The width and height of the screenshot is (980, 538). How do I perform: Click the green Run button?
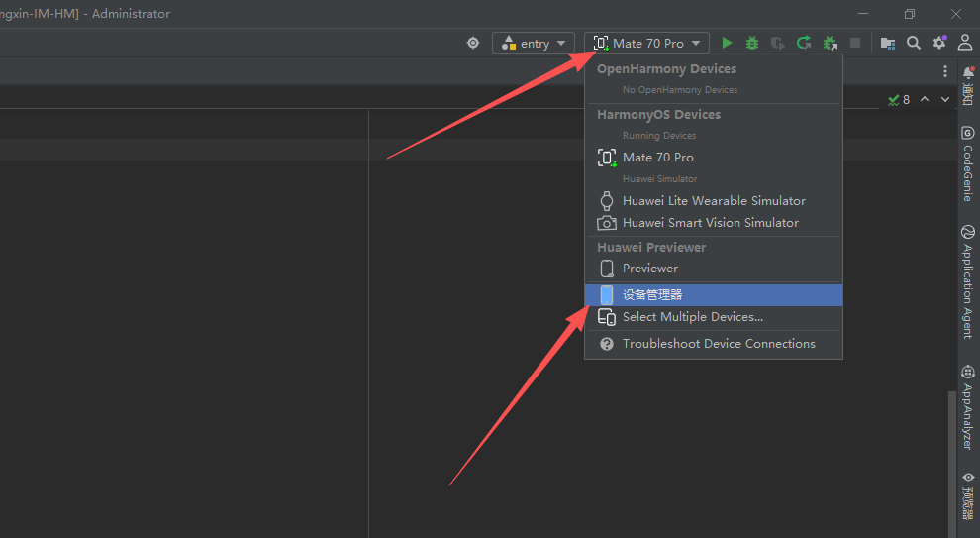point(727,43)
